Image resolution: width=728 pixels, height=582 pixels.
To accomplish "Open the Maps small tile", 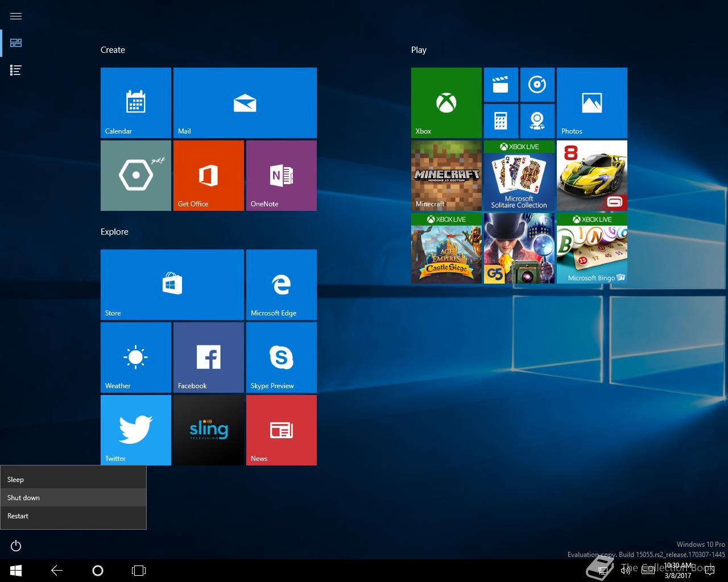I will (537, 121).
